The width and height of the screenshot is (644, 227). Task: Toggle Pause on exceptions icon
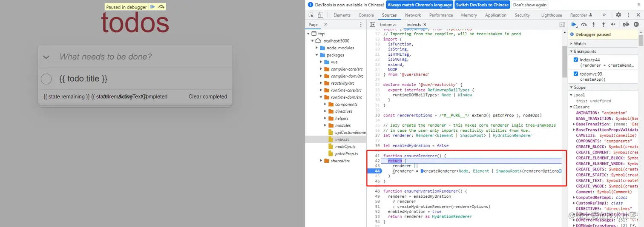click(636, 25)
